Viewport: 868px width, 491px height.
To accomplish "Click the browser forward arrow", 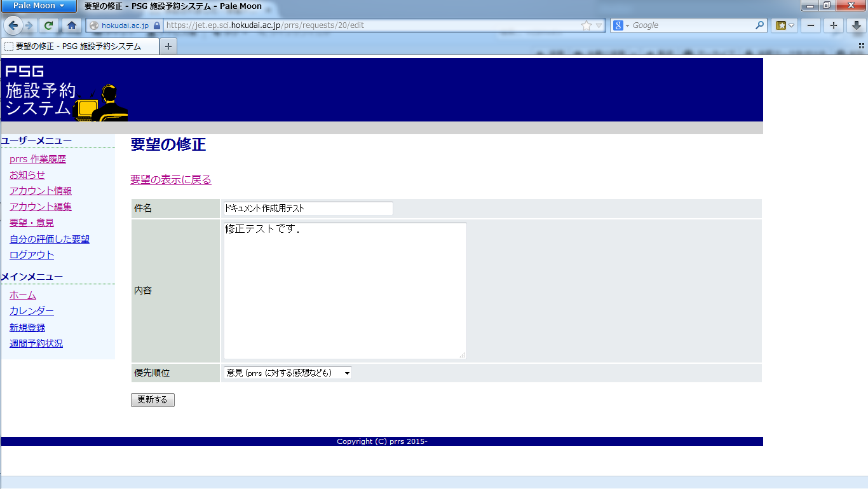I will pos(29,25).
